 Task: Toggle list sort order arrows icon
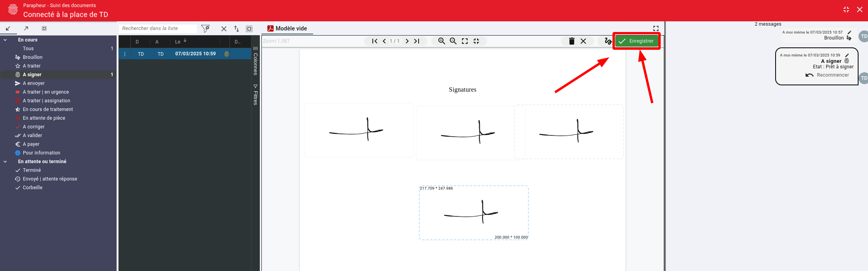point(237,29)
